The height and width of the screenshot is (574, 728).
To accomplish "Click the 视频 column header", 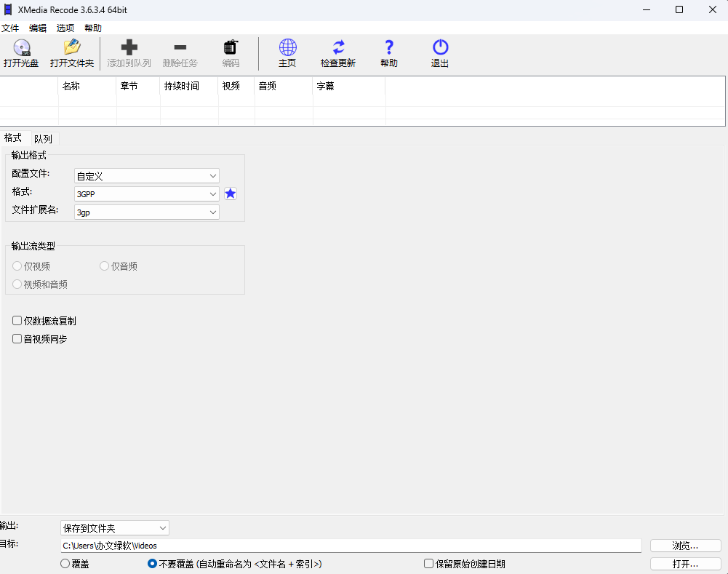I will click(236, 86).
